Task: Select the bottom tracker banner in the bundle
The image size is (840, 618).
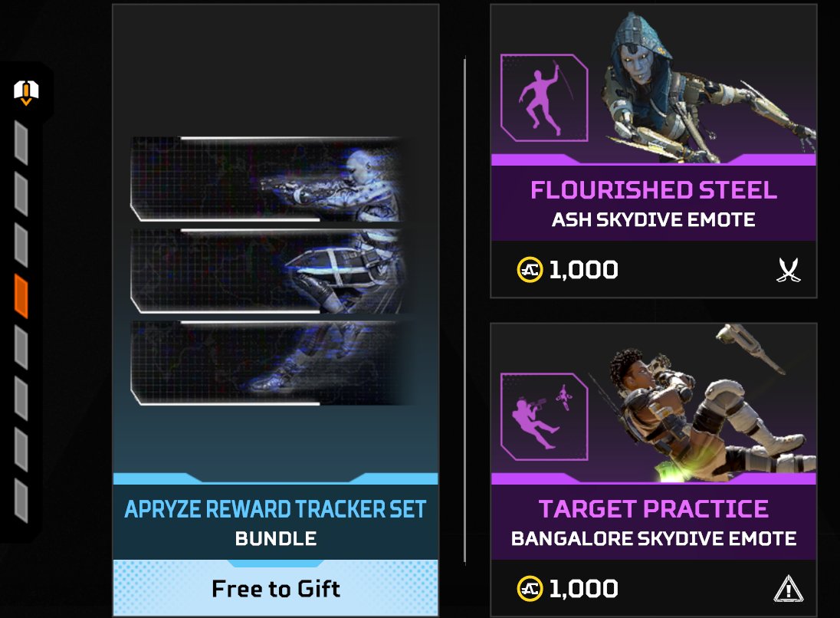Action: tap(266, 363)
